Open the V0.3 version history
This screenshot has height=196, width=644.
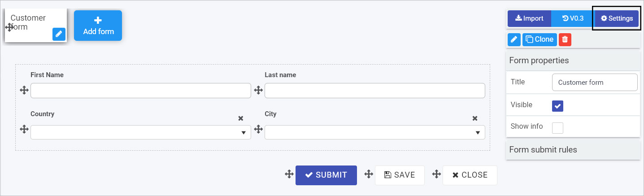(x=573, y=18)
